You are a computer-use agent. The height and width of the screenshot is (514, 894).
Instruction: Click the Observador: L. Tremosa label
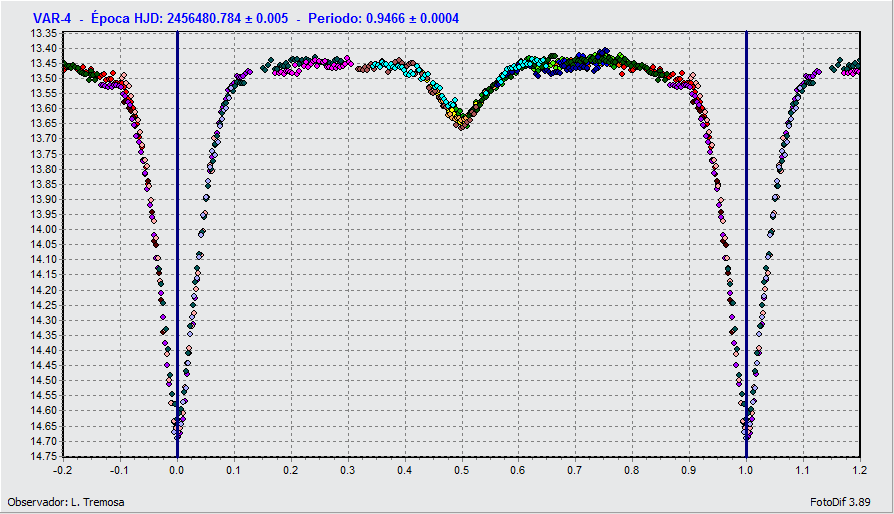[x=66, y=502]
